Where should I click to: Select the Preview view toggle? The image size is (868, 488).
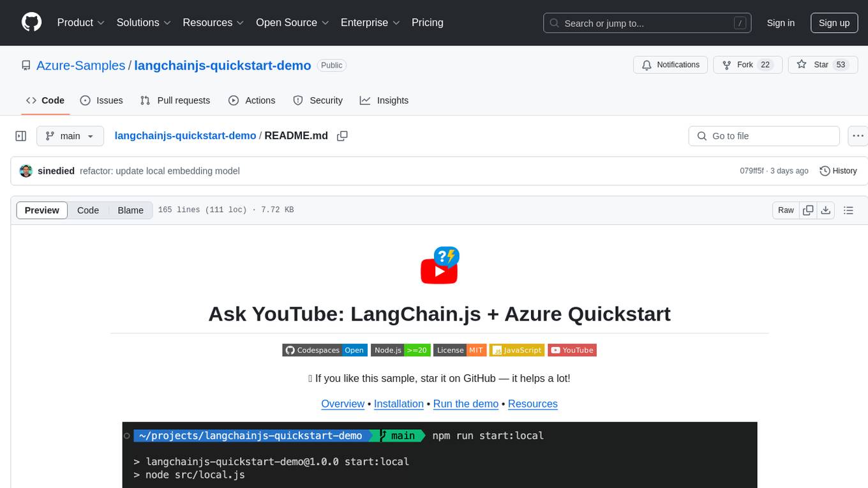tap(41, 210)
